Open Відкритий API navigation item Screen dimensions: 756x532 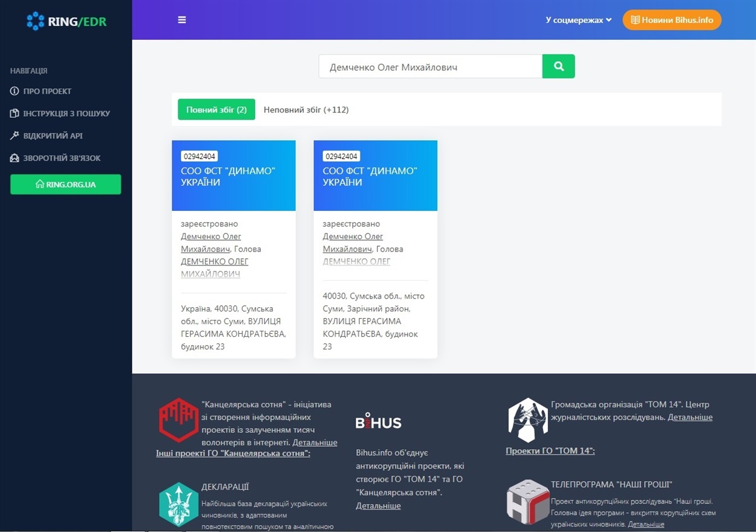click(46, 136)
